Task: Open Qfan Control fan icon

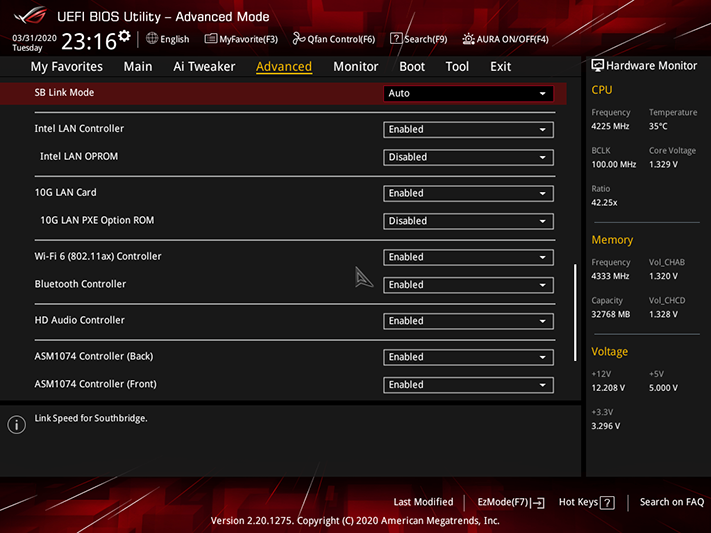Action: (299, 39)
